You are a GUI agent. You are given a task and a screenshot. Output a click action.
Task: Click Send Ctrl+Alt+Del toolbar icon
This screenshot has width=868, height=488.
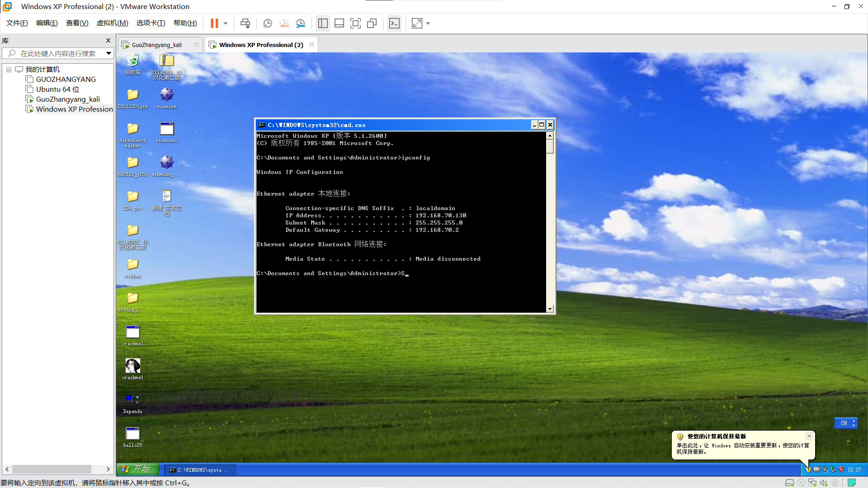[245, 23]
